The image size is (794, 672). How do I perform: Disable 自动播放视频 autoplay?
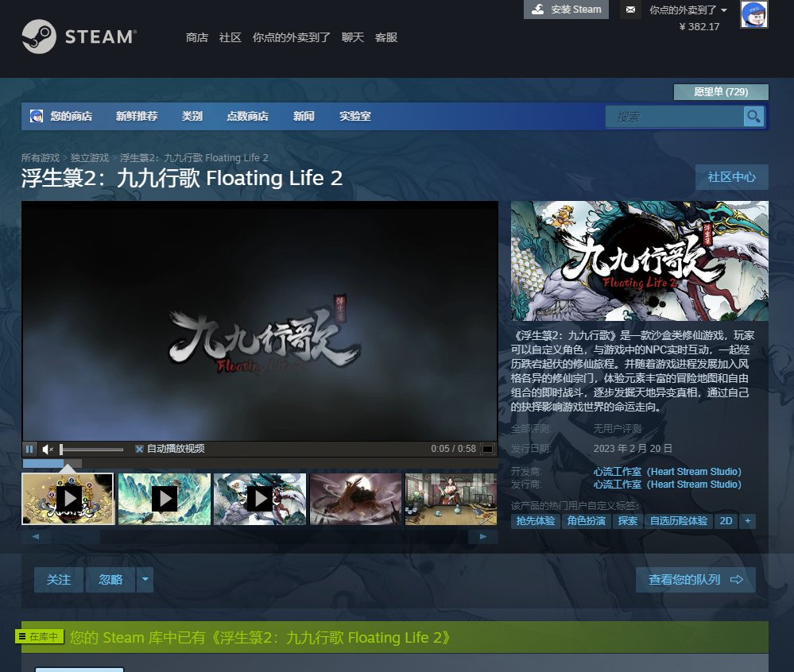pyautogui.click(x=140, y=448)
